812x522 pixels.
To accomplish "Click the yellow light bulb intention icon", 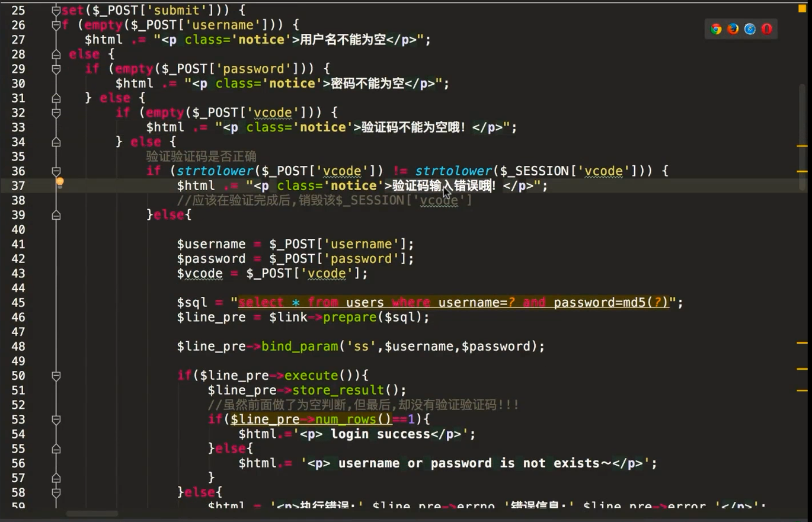I will tap(60, 182).
